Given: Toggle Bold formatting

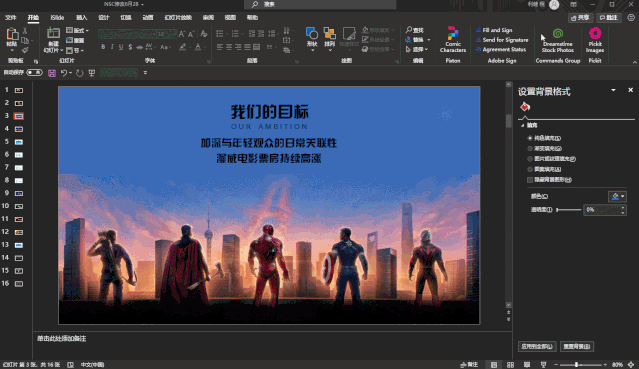Looking at the screenshot, I should click(103, 47).
